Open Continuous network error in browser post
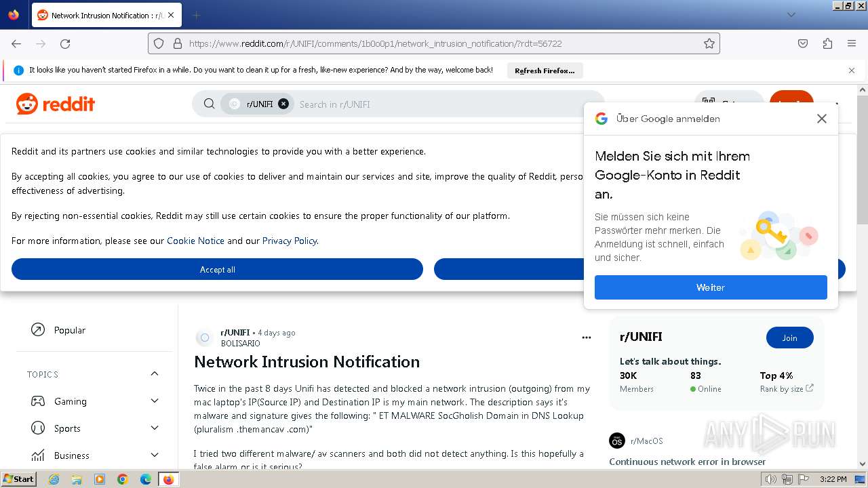The image size is (868, 488). [x=687, y=462]
